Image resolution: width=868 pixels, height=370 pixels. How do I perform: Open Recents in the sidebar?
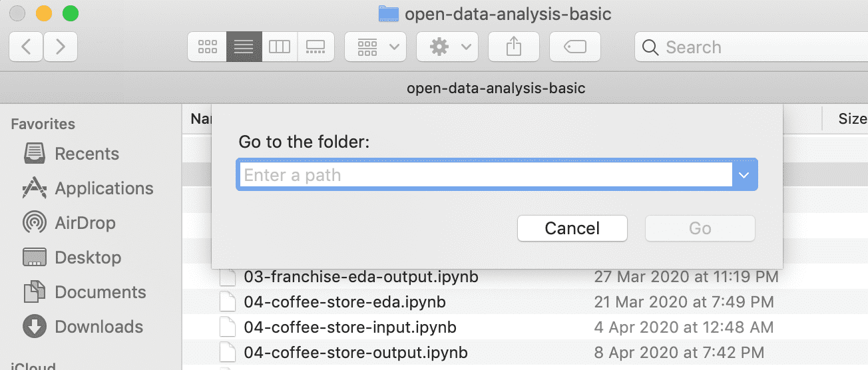[x=87, y=154]
